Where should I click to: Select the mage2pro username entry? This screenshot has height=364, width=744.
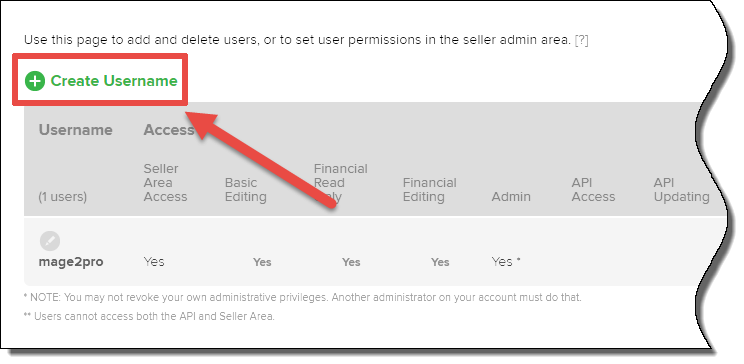coord(71,261)
